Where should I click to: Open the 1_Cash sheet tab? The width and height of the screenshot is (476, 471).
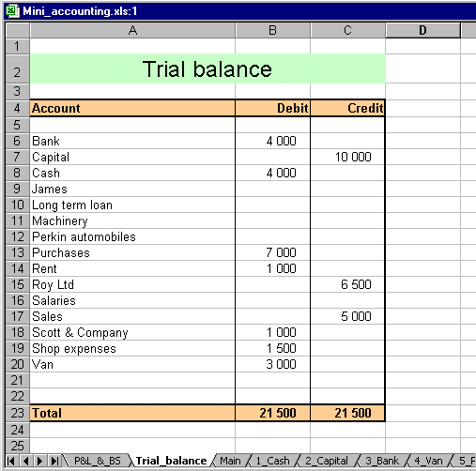pos(272,461)
